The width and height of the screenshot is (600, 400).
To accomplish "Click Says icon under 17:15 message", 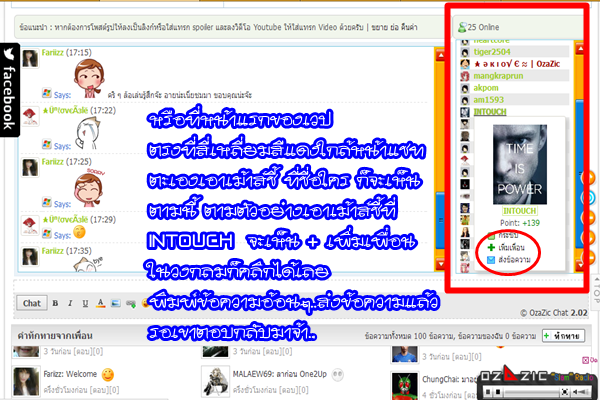I will 47,93.
